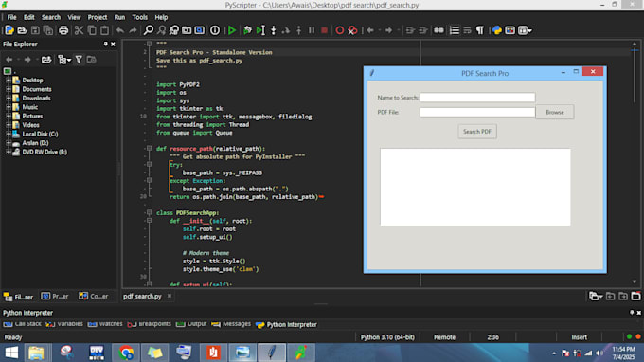Click the Debug bug-play icon
The image size is (644, 362).
[x=247, y=30]
